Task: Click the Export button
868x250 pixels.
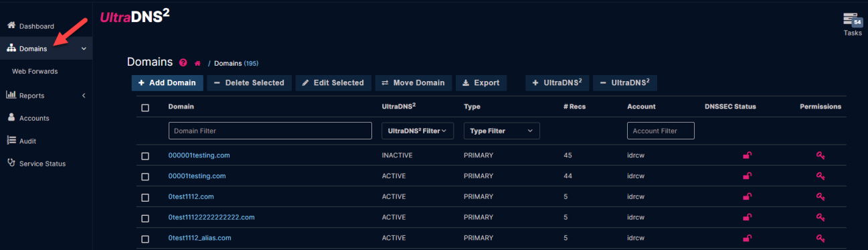Action: point(481,82)
